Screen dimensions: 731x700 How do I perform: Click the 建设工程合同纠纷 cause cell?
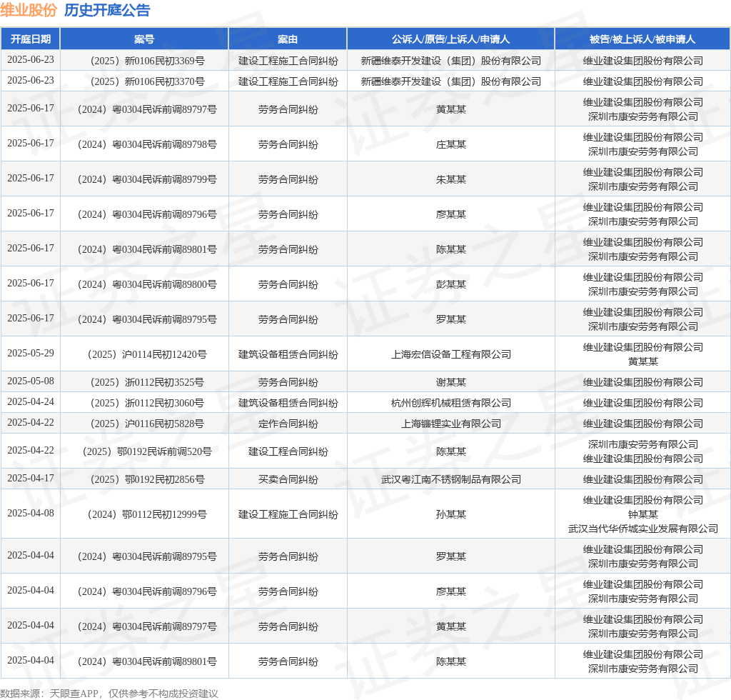[288, 451]
